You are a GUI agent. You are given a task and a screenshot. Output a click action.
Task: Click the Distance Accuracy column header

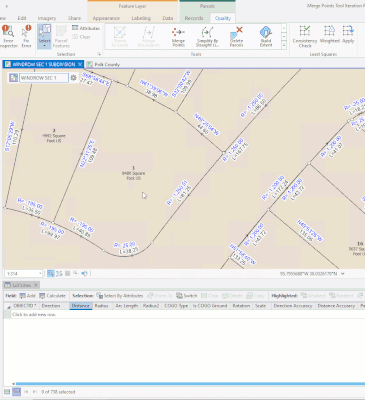pyautogui.click(x=336, y=306)
